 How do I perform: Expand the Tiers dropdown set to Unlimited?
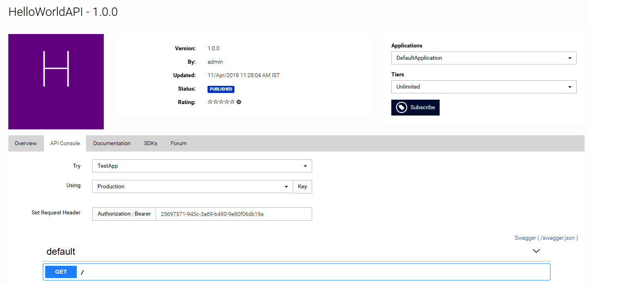coord(484,87)
